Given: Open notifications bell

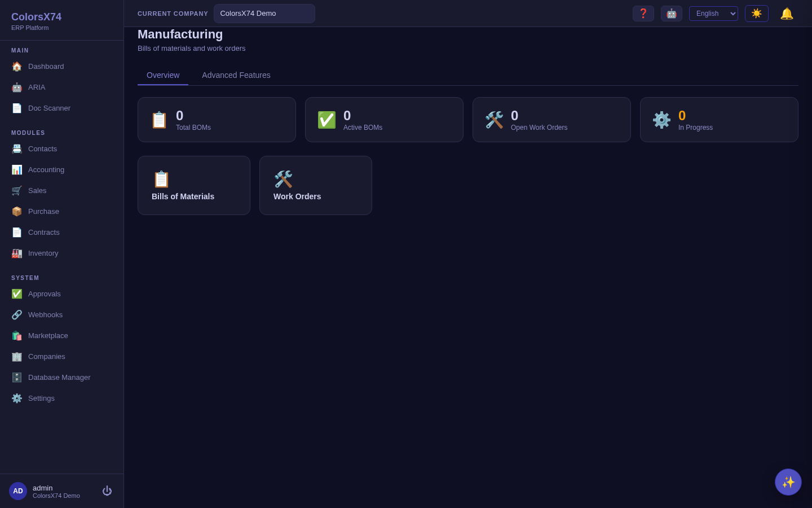Looking at the screenshot, I should 787,14.
